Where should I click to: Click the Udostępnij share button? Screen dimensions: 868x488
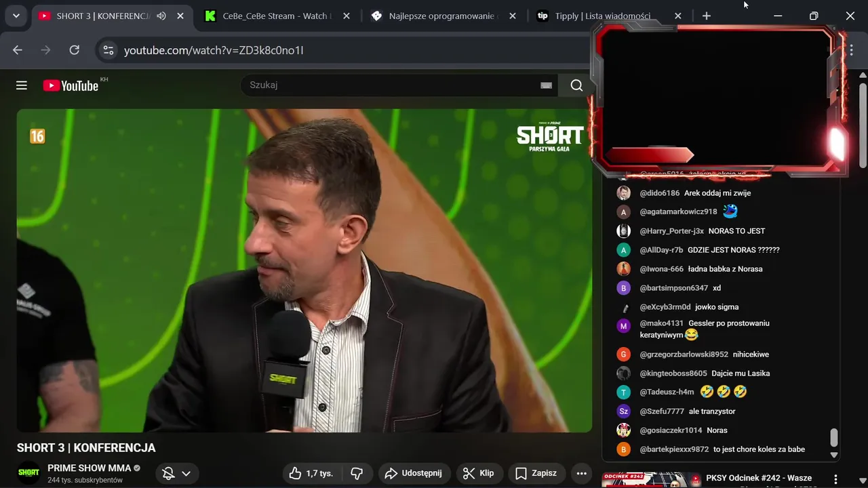[x=414, y=473]
